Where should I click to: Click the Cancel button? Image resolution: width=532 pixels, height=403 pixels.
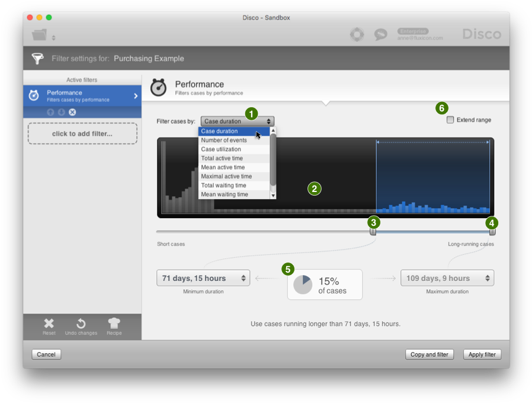click(46, 354)
